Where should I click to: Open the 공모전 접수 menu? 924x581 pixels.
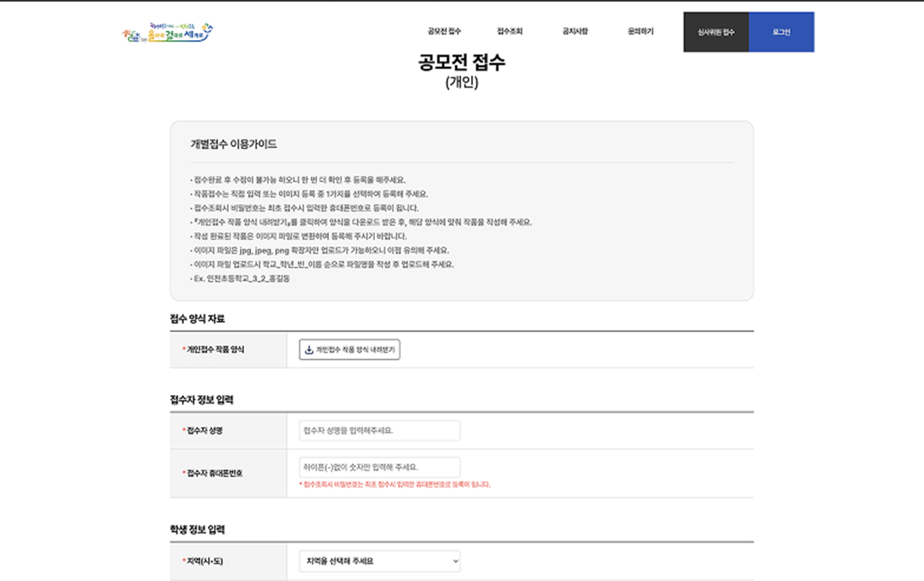point(444,31)
